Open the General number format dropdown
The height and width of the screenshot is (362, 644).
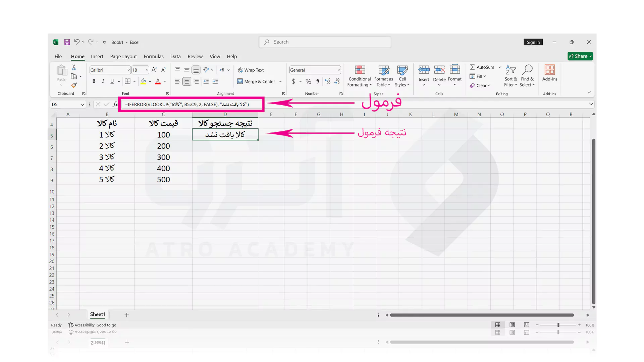click(339, 70)
